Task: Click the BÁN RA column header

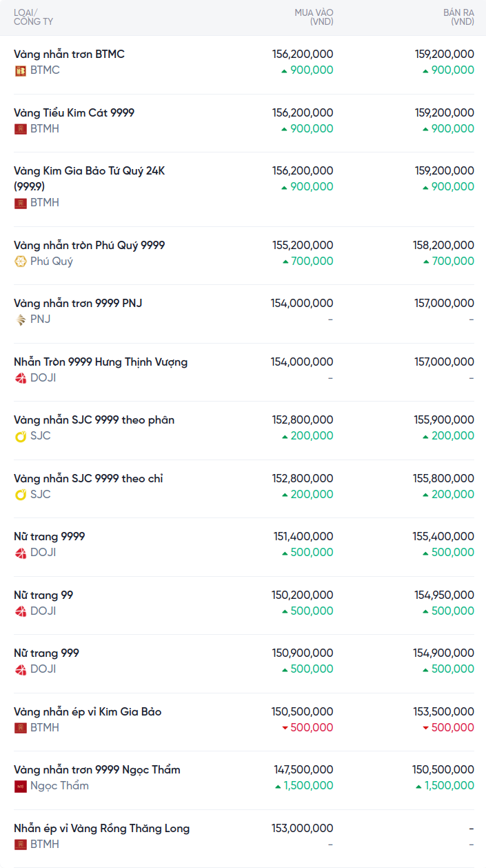Action: click(458, 17)
